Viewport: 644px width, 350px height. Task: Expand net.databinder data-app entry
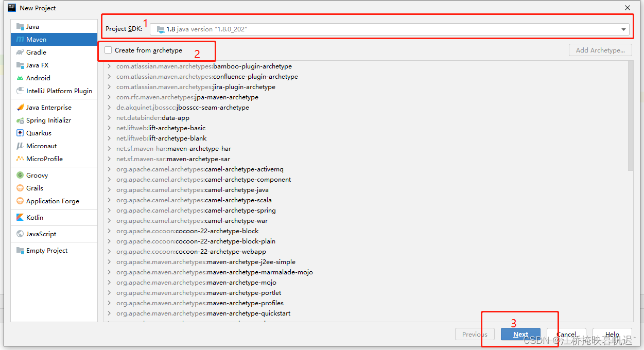coord(109,118)
